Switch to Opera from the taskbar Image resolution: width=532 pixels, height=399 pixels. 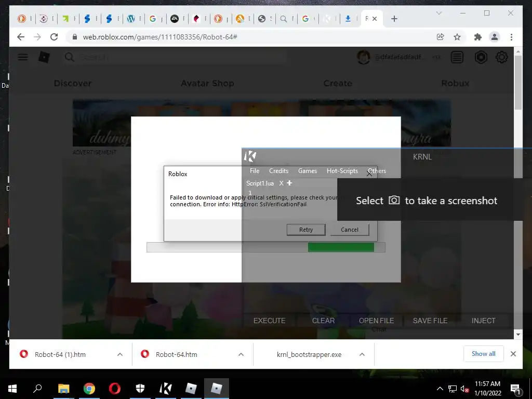pyautogui.click(x=115, y=388)
